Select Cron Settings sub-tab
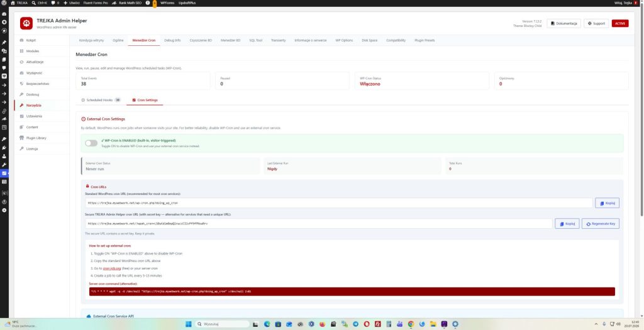The height and width of the screenshot is (330, 644). click(x=145, y=100)
